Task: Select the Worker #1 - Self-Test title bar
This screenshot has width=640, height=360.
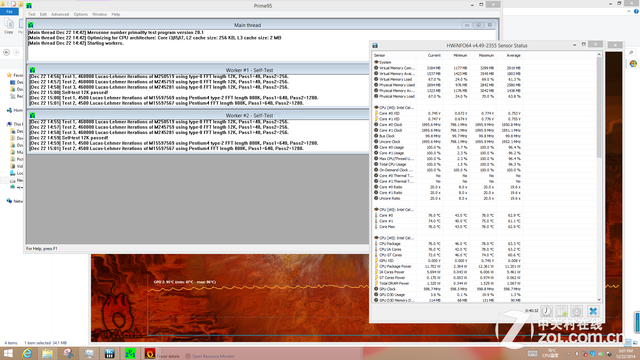Action: [x=198, y=70]
